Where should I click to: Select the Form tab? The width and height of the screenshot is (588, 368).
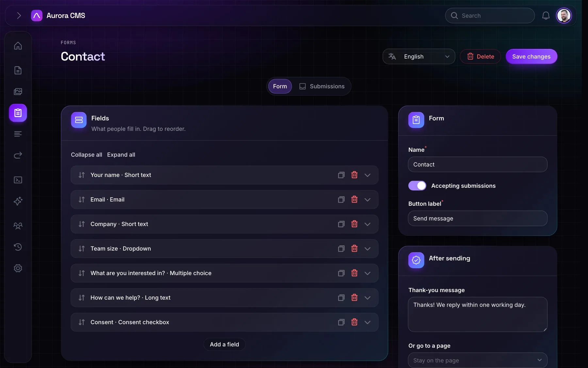[280, 86]
